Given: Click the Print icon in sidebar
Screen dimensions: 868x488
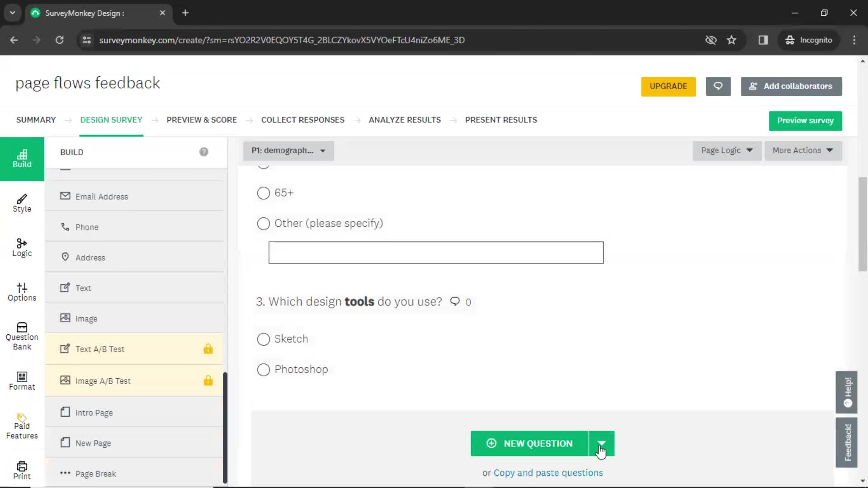Looking at the screenshot, I should point(22,470).
